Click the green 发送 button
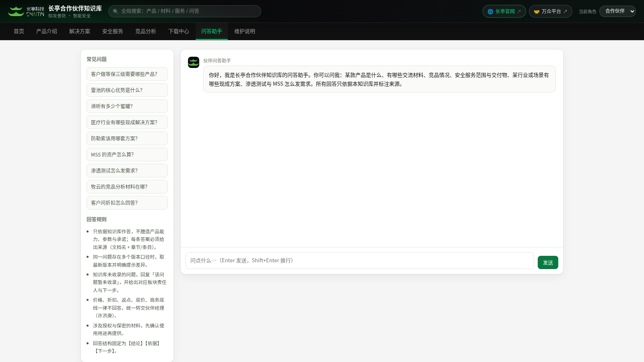 pos(548,263)
